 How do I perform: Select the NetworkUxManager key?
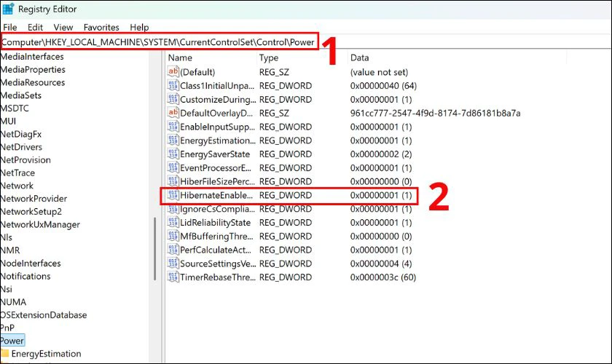tap(40, 224)
